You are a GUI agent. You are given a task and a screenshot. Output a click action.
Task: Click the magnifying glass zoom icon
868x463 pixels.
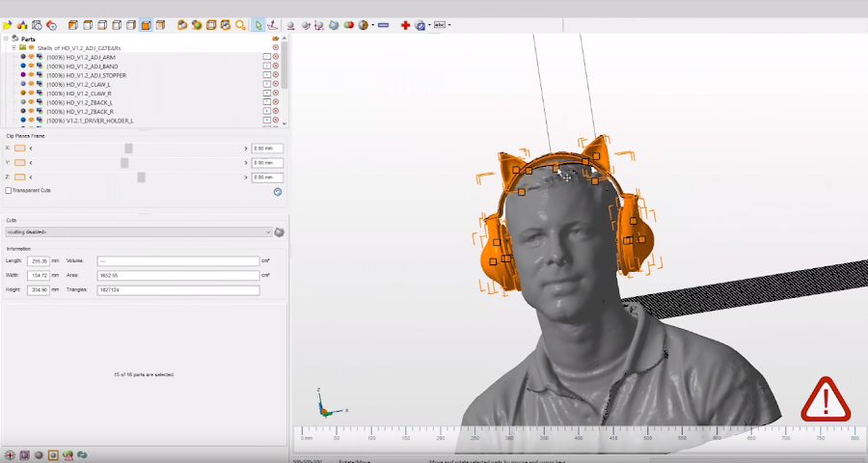[240, 25]
